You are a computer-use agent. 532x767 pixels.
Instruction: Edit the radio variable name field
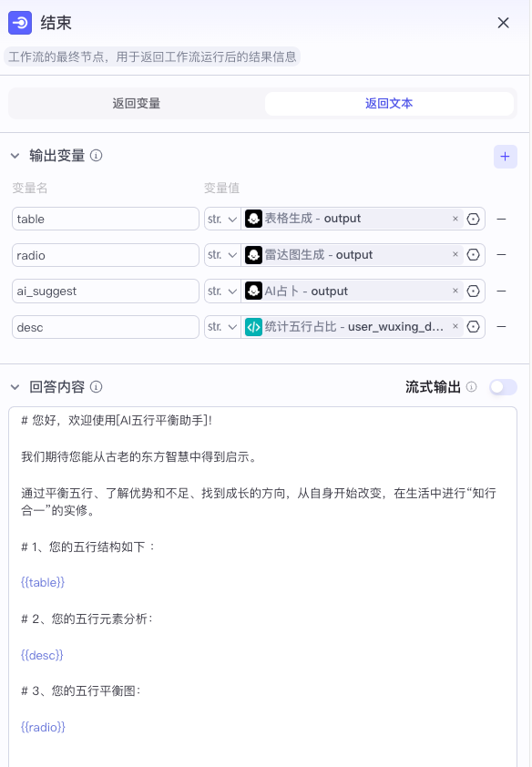pos(105,255)
